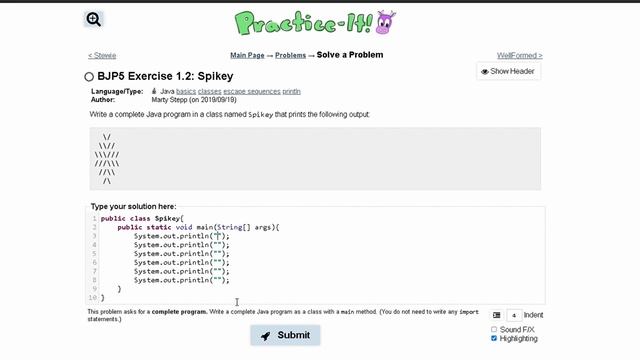Open the println tag link
This screenshot has height=360, width=640.
tap(291, 91)
